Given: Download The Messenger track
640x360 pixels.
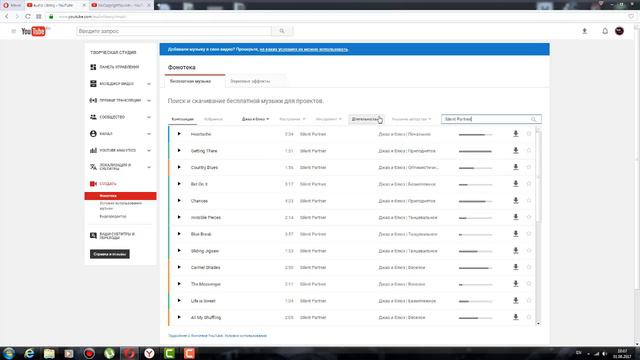Looking at the screenshot, I should click(516, 284).
